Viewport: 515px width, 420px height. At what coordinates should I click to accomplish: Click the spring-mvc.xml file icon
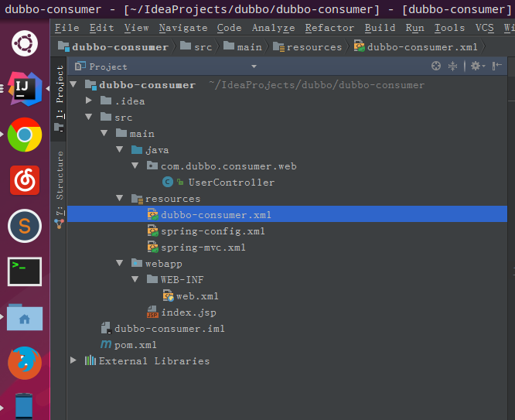[x=153, y=247]
